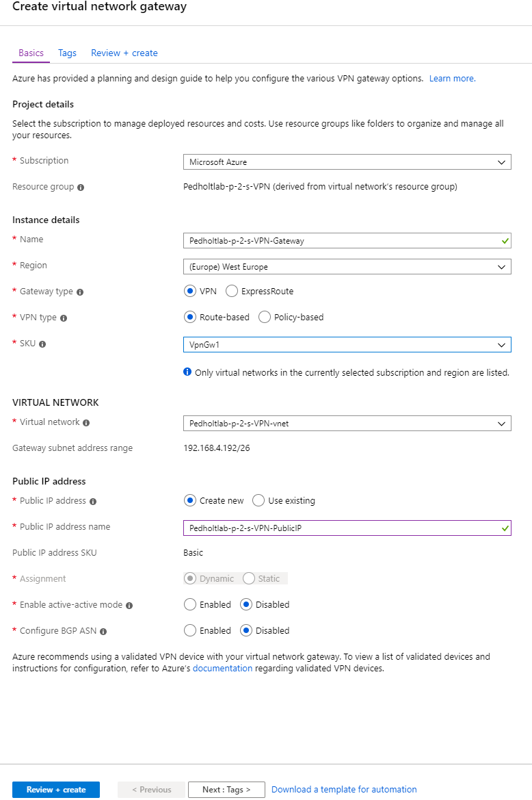Click the VPN type info icon
Screen dimensions: 532x800
click(64, 318)
